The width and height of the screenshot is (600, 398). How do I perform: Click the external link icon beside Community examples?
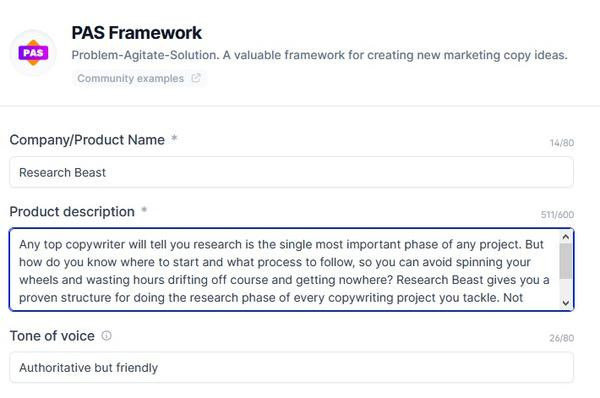point(196,78)
